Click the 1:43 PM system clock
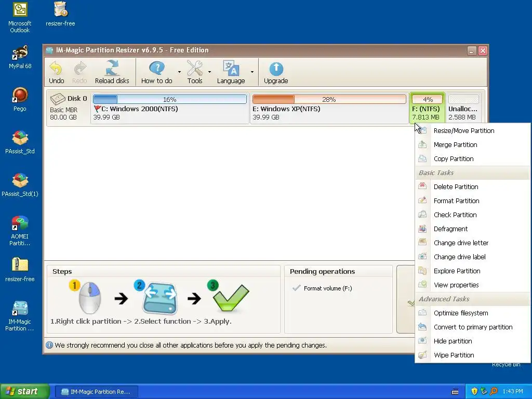The image size is (532, 399). pyautogui.click(x=513, y=391)
